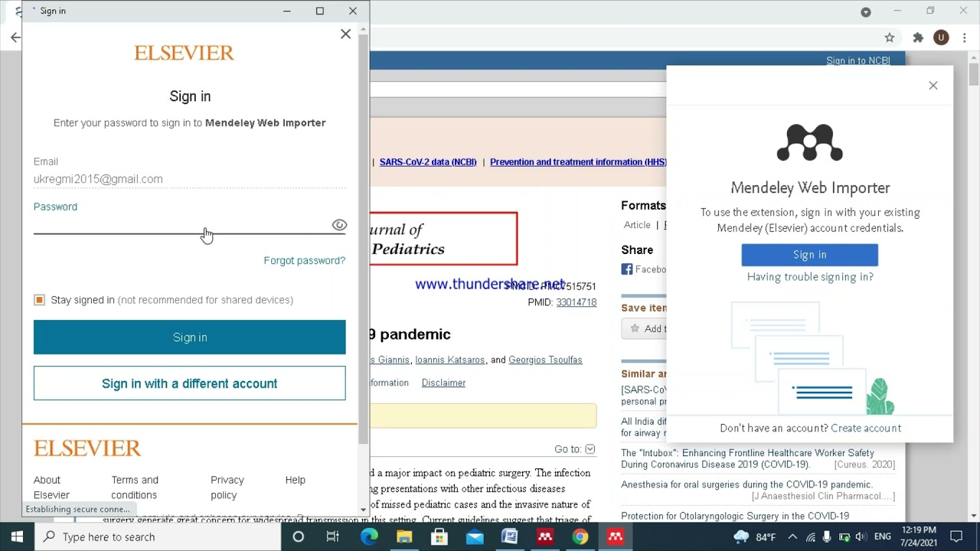This screenshot has width=980, height=551.
Task: Open notification center icon
Action: pyautogui.click(x=956, y=537)
